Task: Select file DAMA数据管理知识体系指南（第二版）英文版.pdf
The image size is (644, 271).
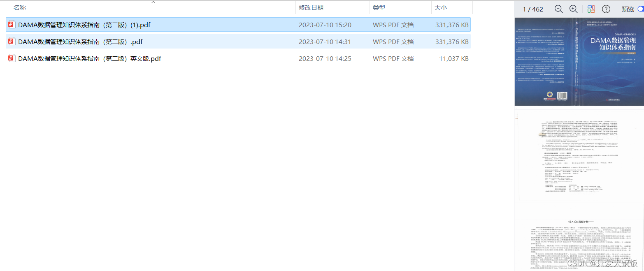Action: [238, 58]
